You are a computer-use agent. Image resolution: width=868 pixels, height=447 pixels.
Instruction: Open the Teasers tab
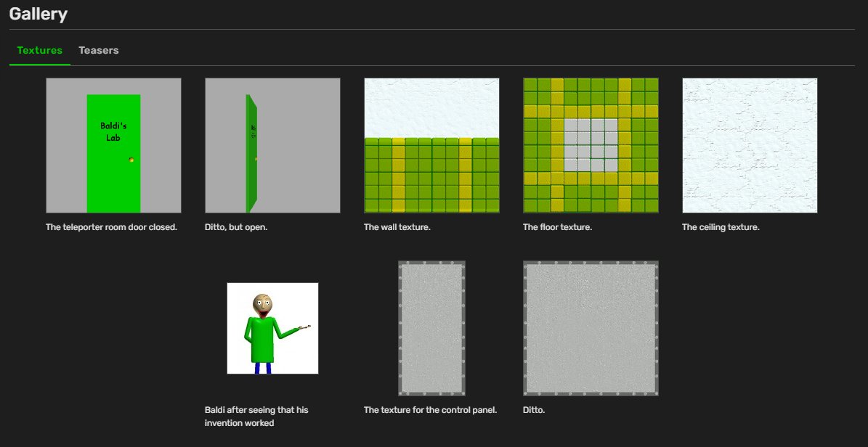point(99,50)
